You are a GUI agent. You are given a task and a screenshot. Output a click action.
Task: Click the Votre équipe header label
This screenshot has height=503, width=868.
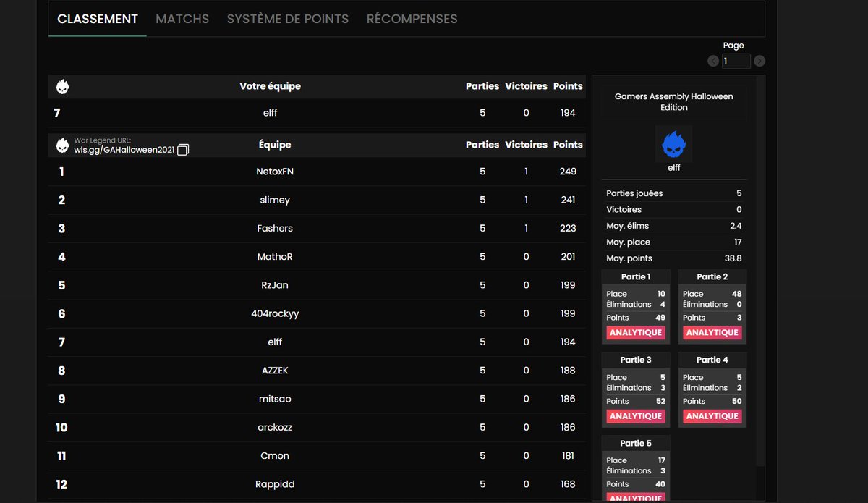click(270, 86)
